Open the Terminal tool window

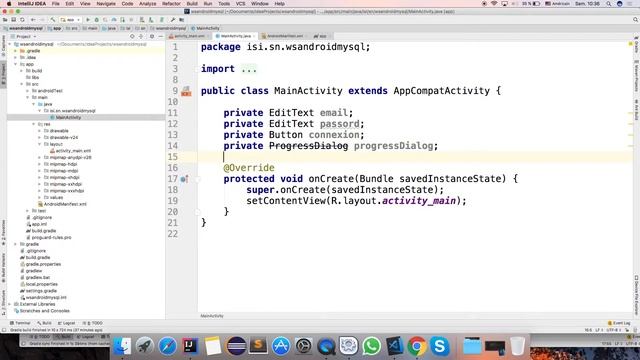tap(20, 323)
